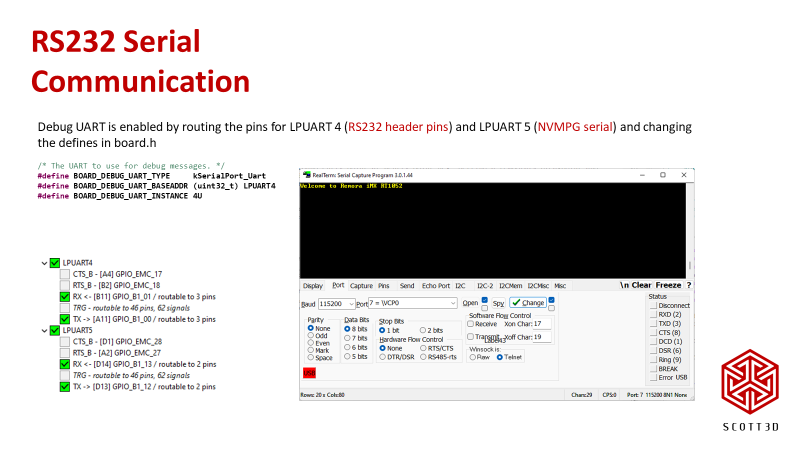Open the I2CMisc tab

pyautogui.click(x=538, y=286)
